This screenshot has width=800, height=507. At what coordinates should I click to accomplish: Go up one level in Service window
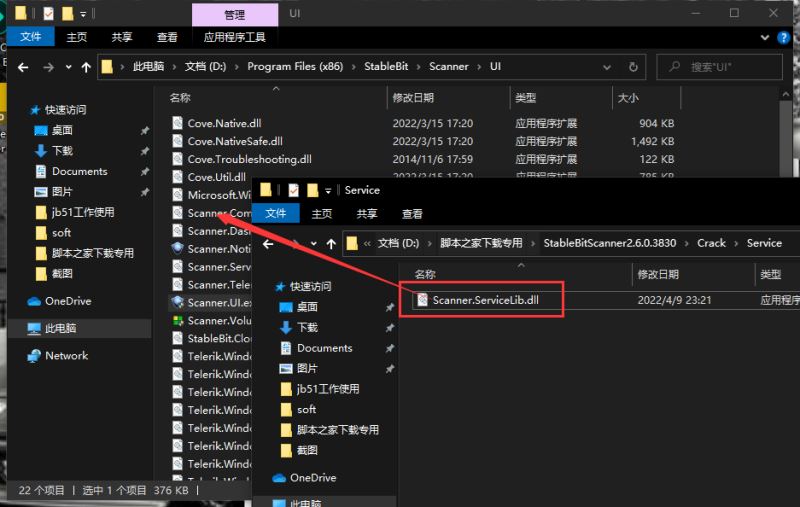tap(331, 244)
